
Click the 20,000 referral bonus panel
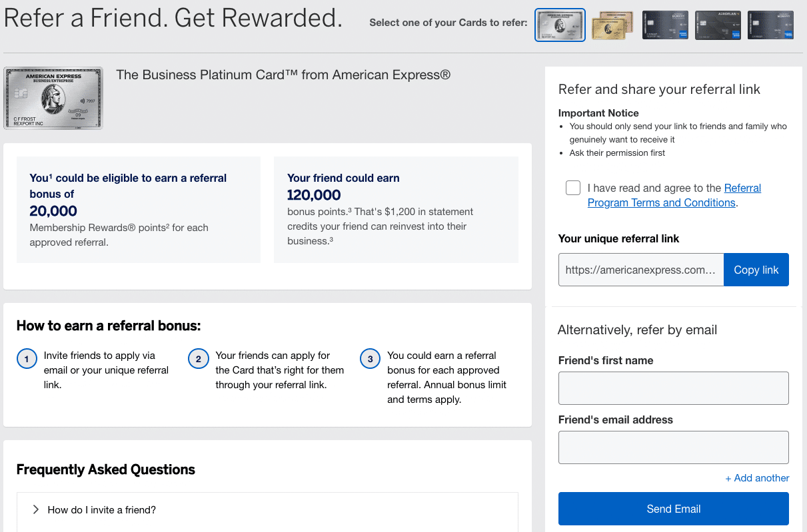click(x=139, y=210)
